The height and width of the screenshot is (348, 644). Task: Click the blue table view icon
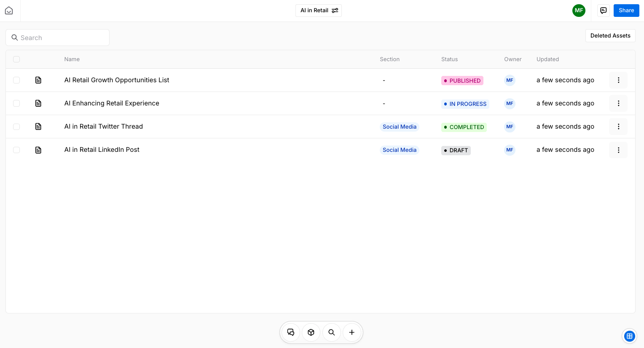(x=629, y=336)
